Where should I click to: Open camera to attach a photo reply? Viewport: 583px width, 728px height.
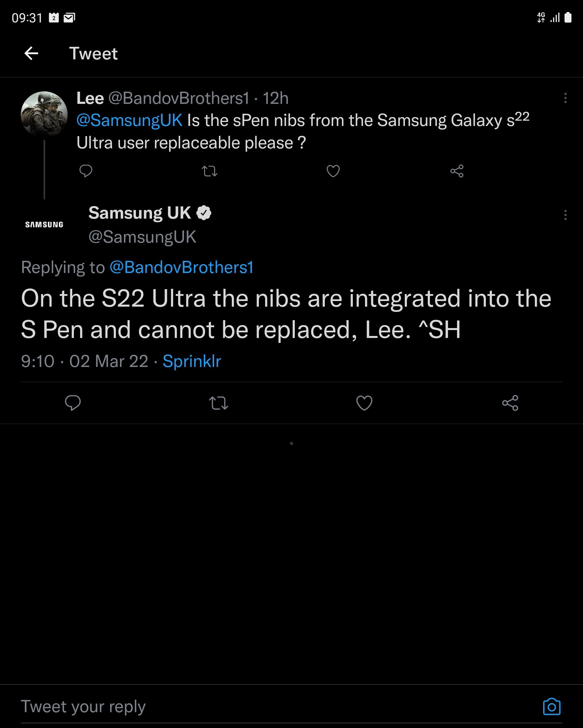(x=552, y=707)
